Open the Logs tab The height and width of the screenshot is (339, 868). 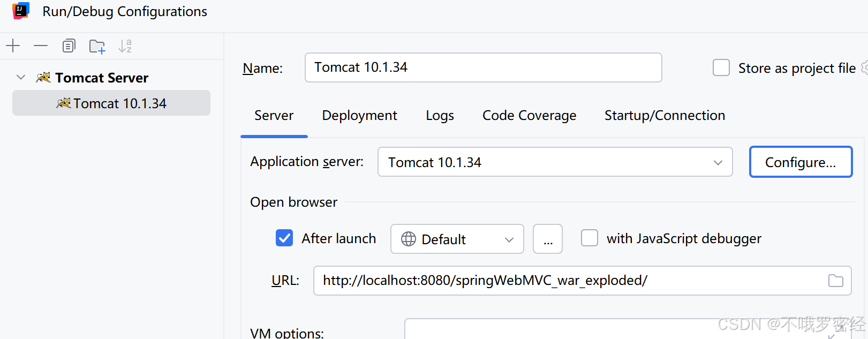click(x=440, y=116)
